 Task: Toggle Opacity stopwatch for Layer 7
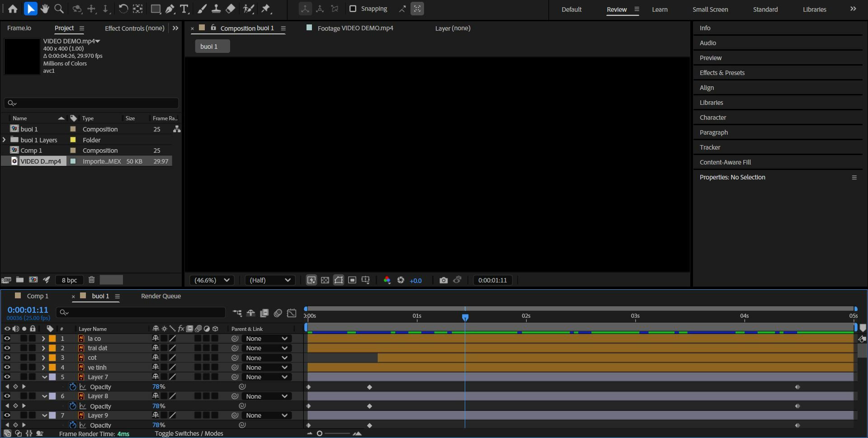72,386
